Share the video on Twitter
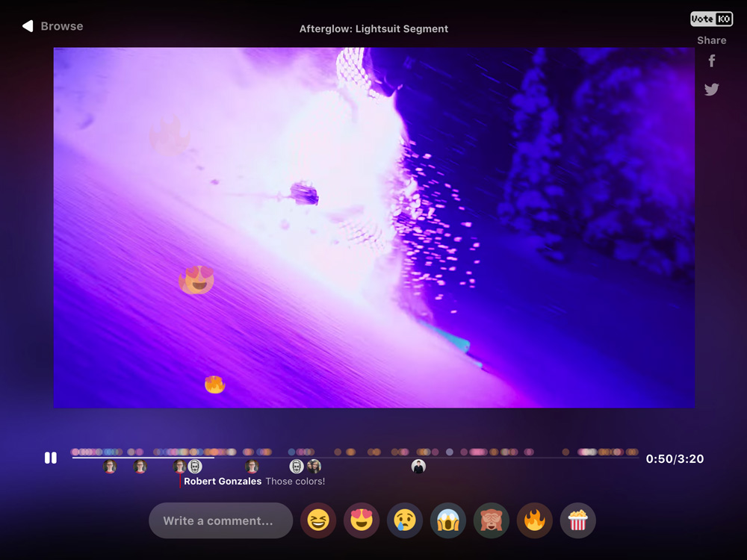This screenshot has width=747, height=560. click(x=712, y=89)
